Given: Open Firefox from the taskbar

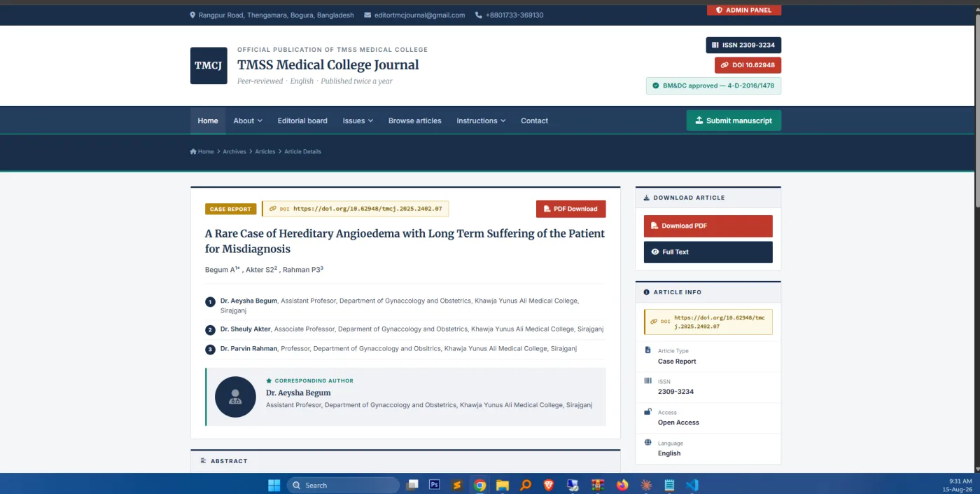Looking at the screenshot, I should [622, 485].
